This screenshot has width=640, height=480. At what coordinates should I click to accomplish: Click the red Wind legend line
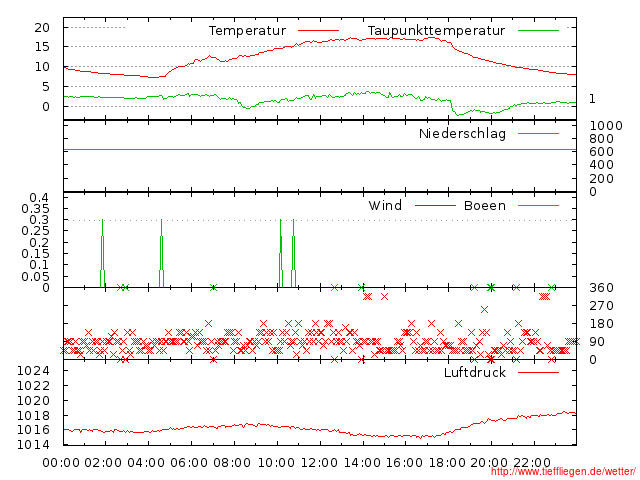435,205
